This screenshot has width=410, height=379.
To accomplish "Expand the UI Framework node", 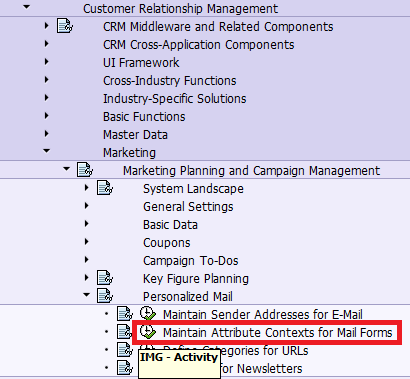I will pos(47,62).
